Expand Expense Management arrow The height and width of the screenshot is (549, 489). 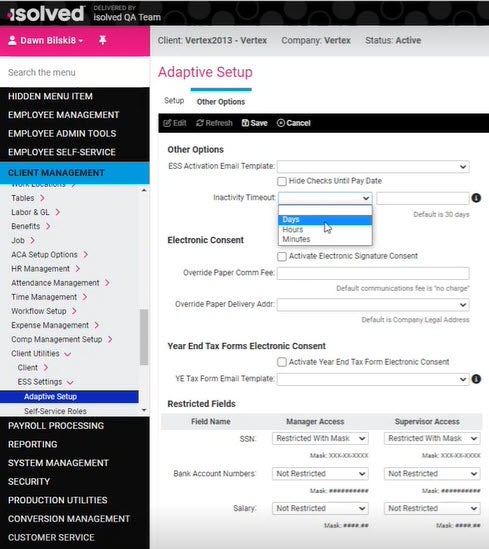click(97, 325)
